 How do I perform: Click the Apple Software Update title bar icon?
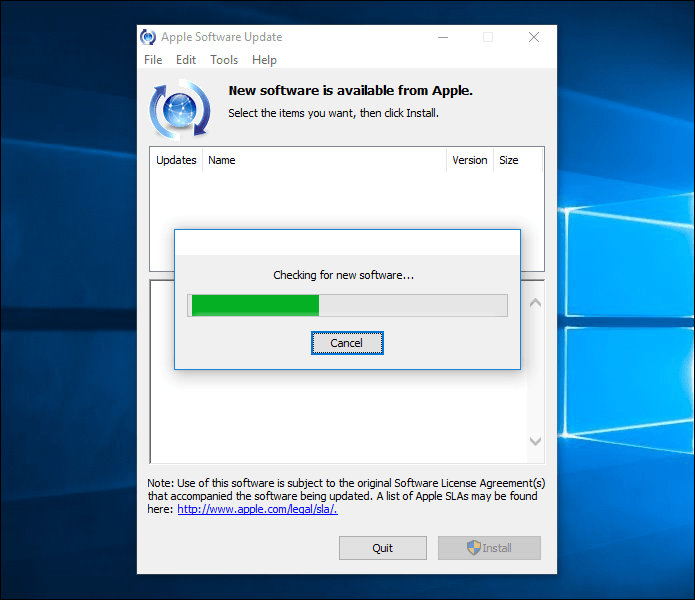[x=148, y=37]
